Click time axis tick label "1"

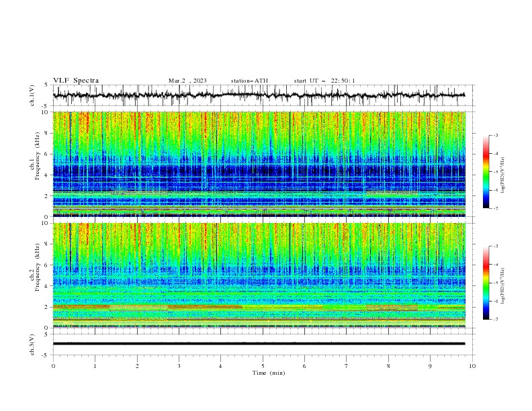(95, 366)
